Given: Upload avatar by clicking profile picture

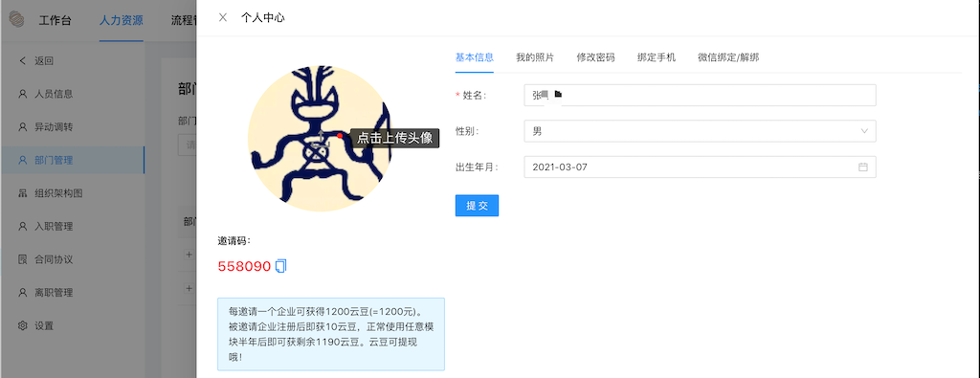Looking at the screenshot, I should click(320, 138).
